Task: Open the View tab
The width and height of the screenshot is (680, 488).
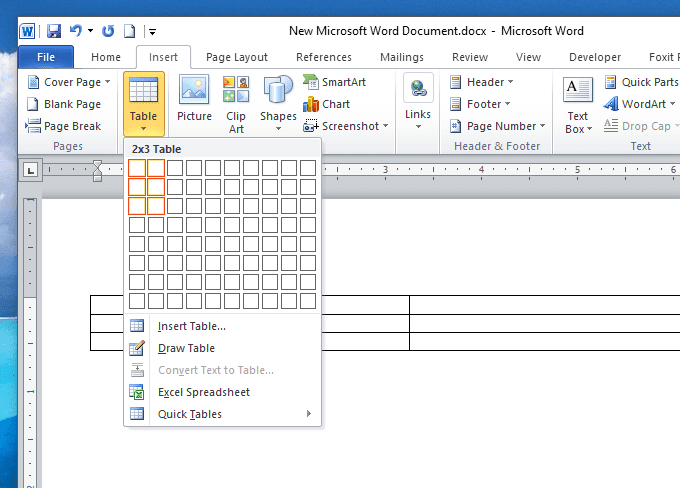Action: pos(528,57)
